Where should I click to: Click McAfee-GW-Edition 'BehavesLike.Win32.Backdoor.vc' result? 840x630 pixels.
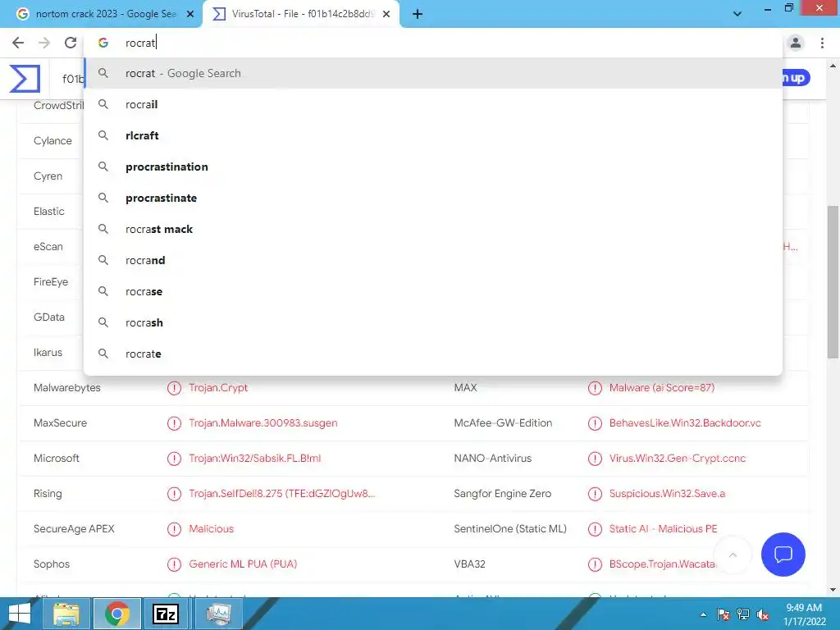click(685, 423)
